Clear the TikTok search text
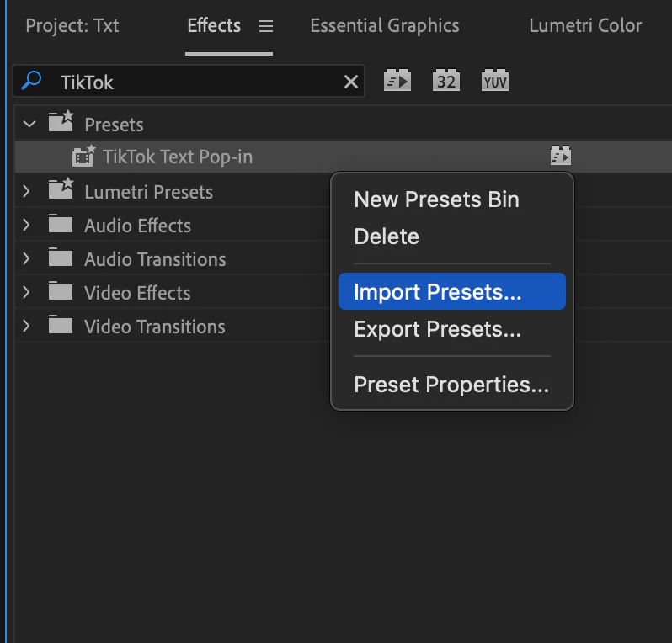 pos(350,82)
